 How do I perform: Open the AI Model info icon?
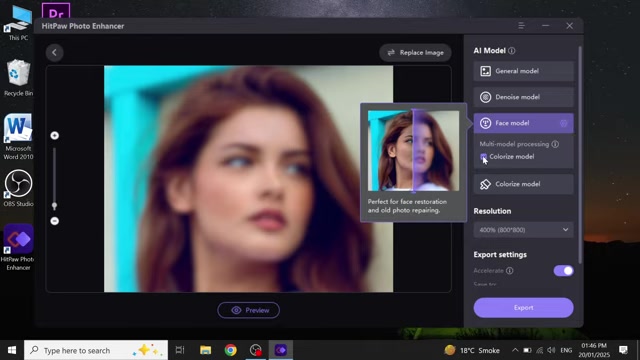pyautogui.click(x=511, y=51)
